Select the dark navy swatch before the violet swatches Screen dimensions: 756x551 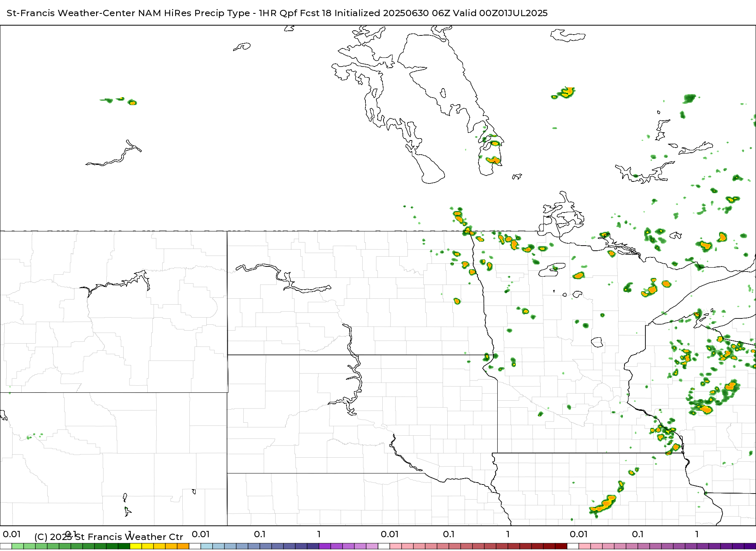pos(313,546)
